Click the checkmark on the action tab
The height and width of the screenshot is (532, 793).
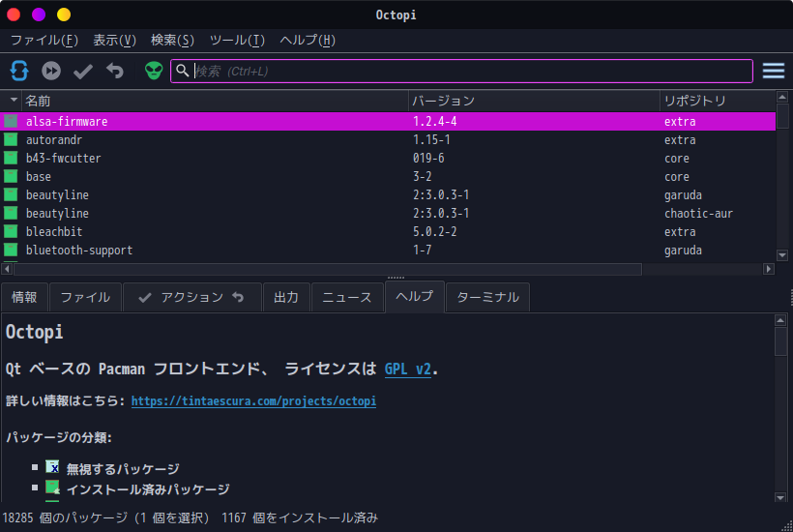pos(145,297)
